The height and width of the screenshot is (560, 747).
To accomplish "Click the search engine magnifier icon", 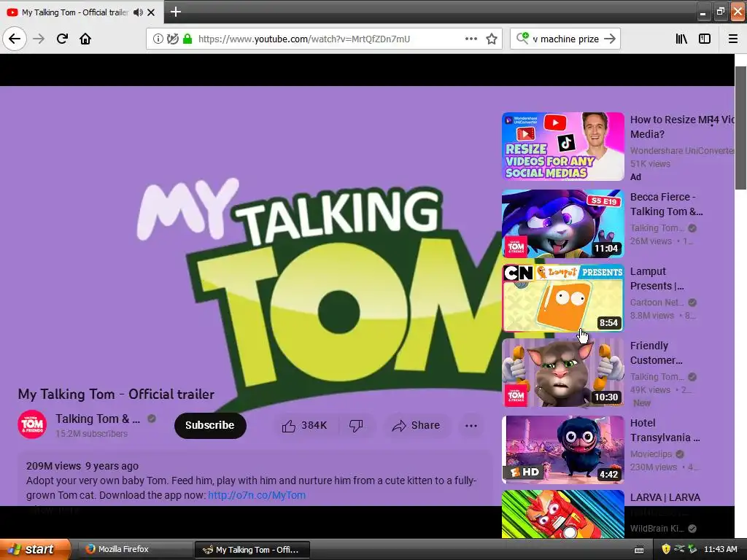I will point(522,39).
